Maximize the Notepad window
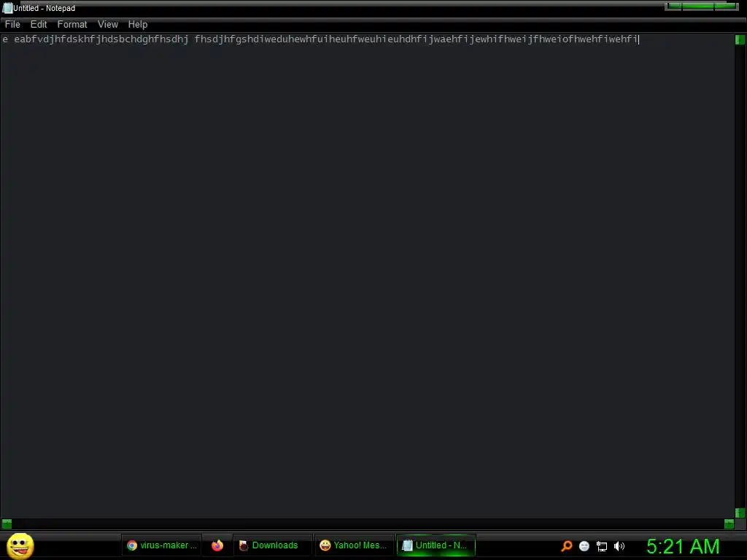 coord(698,6)
